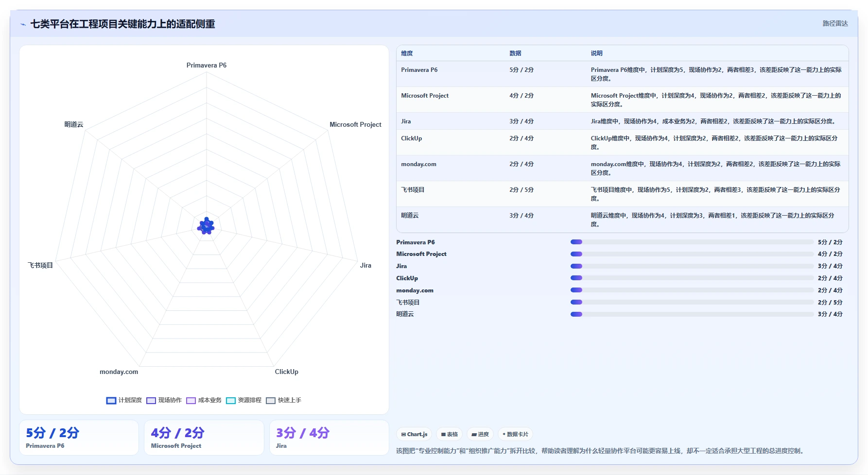Click the Microsoft Project radar axis label
The height and width of the screenshot is (475, 868).
pos(355,124)
